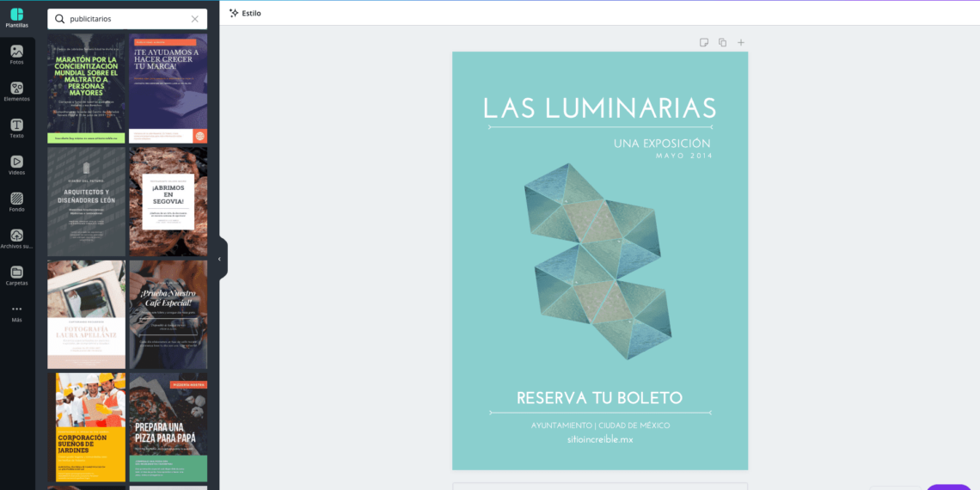Select the Maratón por la Concientización template
The image size is (980, 490).
86,89
